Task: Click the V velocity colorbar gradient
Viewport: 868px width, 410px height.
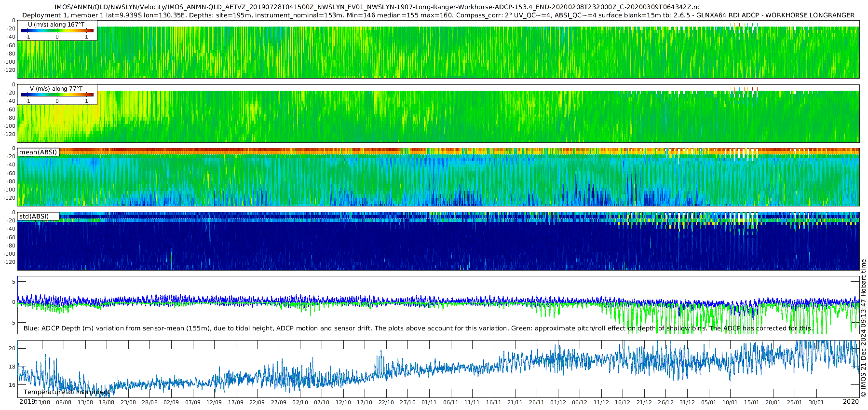Action: (57, 95)
